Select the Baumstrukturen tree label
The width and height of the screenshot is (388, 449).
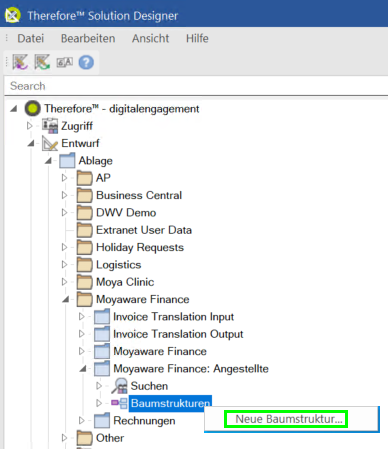(170, 403)
